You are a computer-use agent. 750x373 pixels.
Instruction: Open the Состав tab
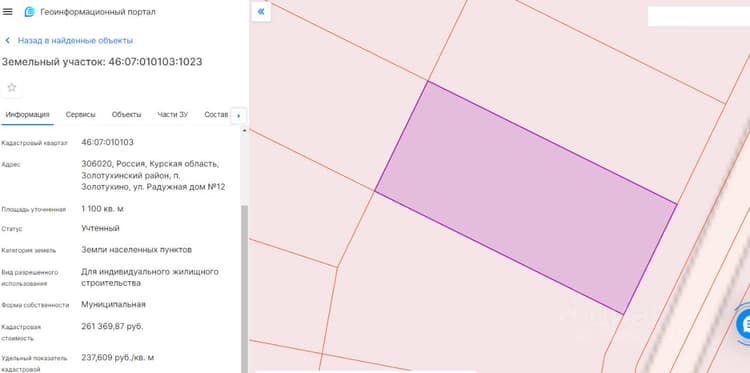(x=216, y=115)
